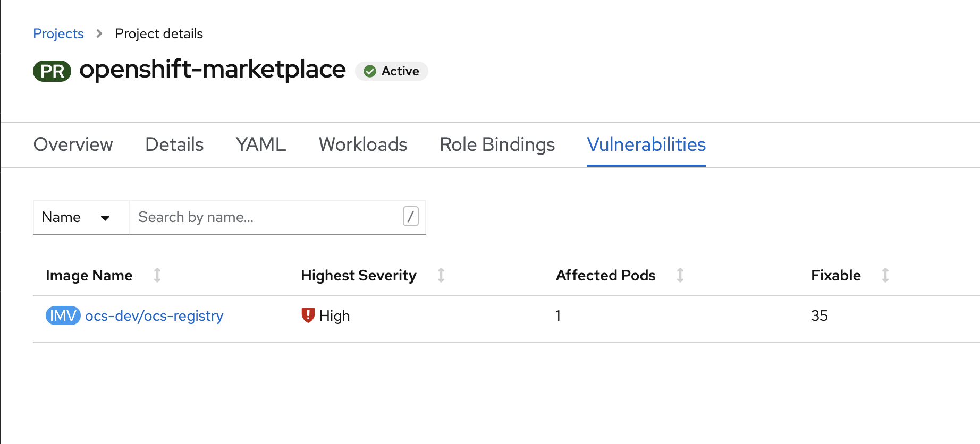Click the breadcrumb chevron separator
This screenshot has height=444, width=980.
(99, 33)
